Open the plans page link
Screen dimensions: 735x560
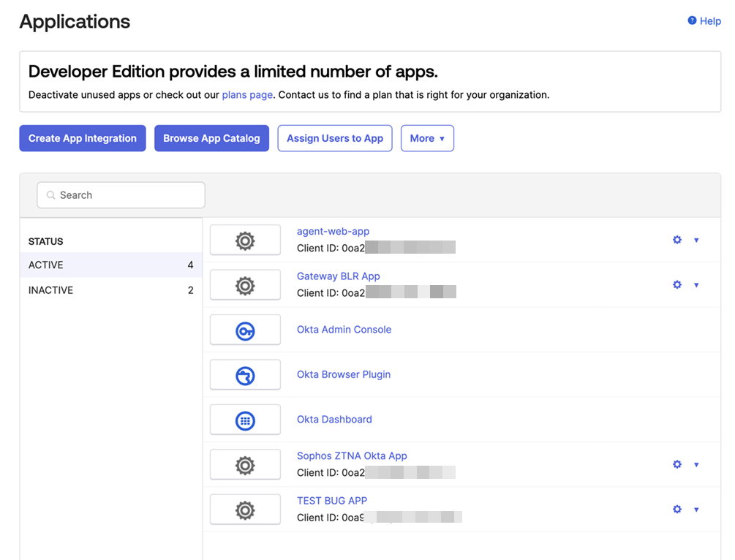click(247, 95)
